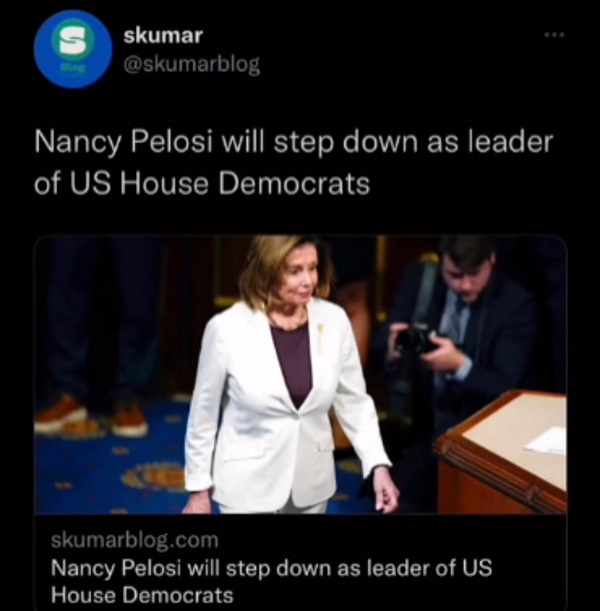
Task: Click the camera held by the photographer
Action: [x=415, y=339]
